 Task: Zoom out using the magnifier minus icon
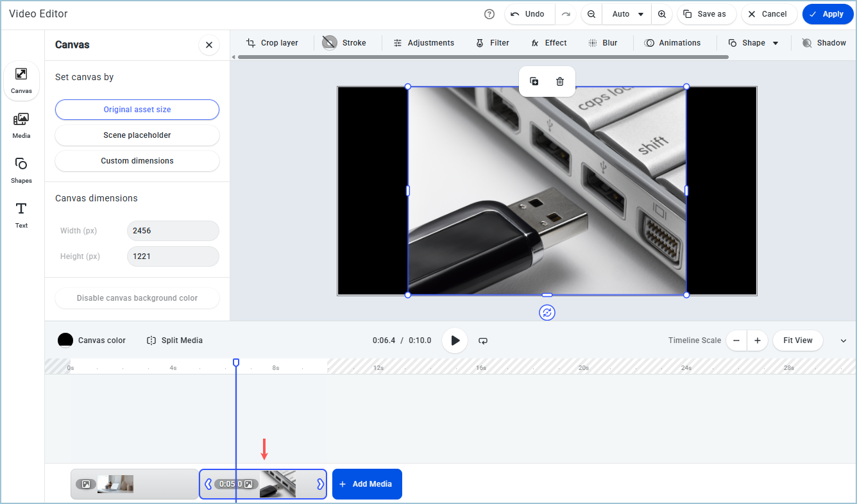[591, 14]
